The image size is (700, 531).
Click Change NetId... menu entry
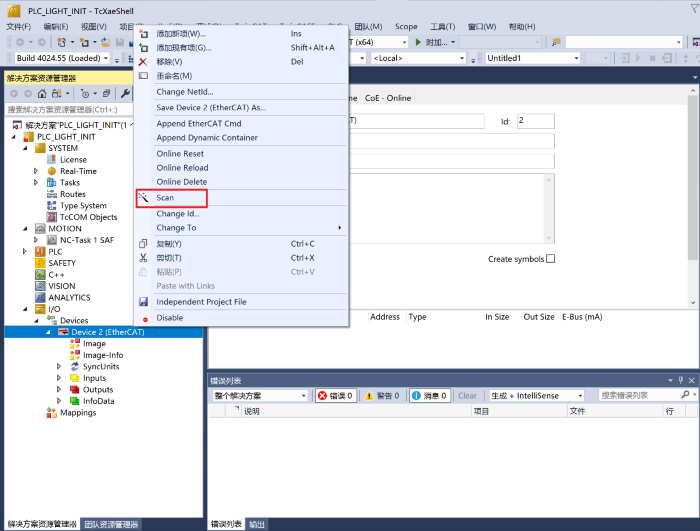coord(185,92)
